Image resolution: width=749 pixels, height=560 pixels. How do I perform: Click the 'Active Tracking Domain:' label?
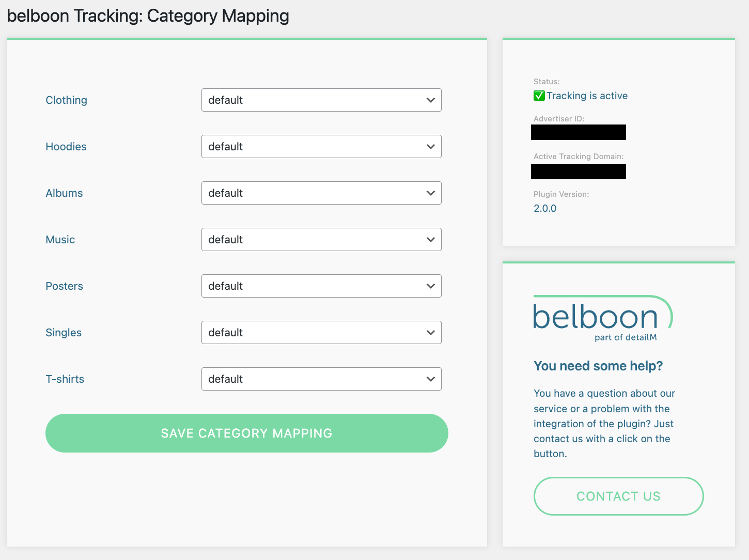(579, 157)
